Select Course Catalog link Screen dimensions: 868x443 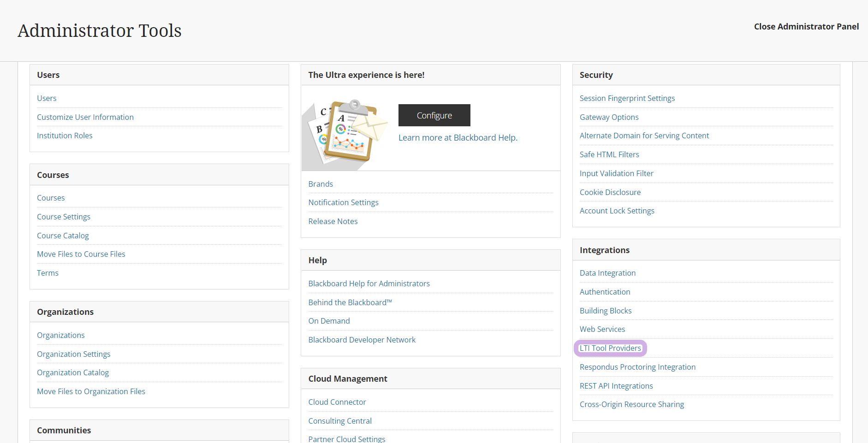(x=63, y=236)
